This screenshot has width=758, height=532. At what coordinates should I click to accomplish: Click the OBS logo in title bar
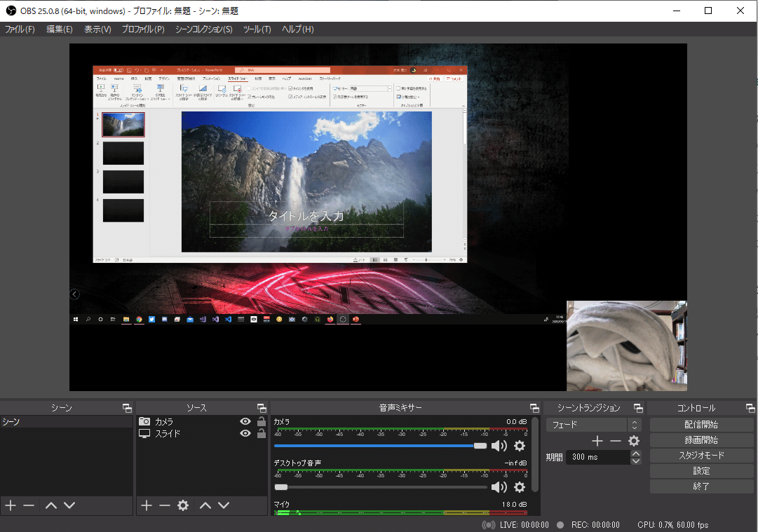coord(11,11)
